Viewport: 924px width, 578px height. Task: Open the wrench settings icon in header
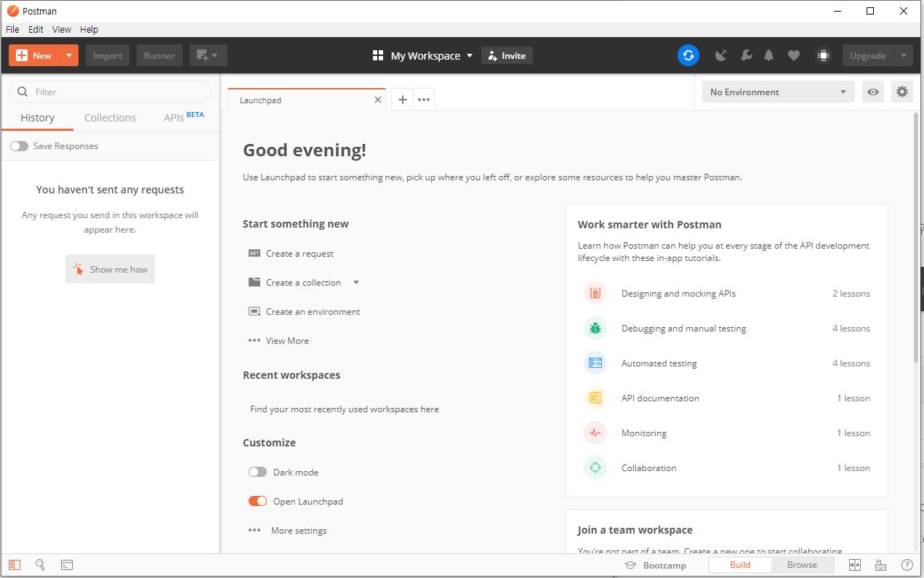pyautogui.click(x=746, y=55)
